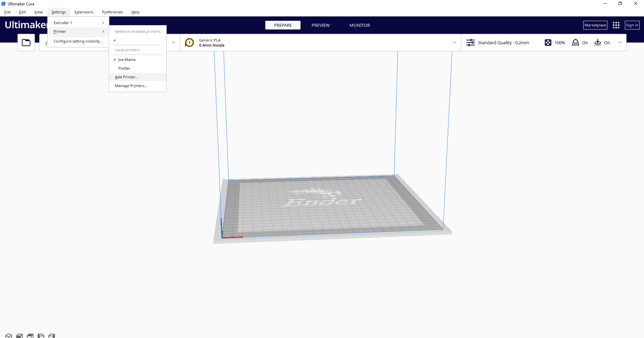Screen dimensions: 644x338
Task: Expand material configuration chevron
Action: (x=454, y=43)
